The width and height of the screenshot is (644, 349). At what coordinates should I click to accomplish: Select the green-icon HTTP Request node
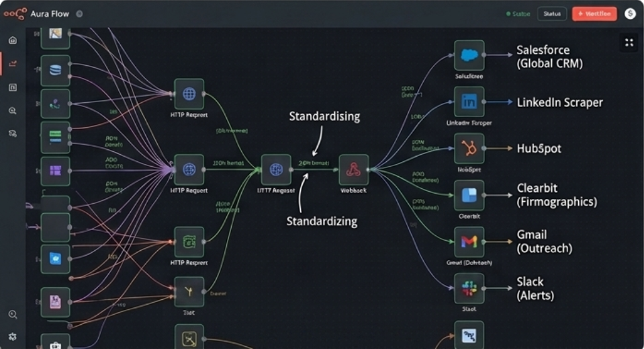pos(189,241)
